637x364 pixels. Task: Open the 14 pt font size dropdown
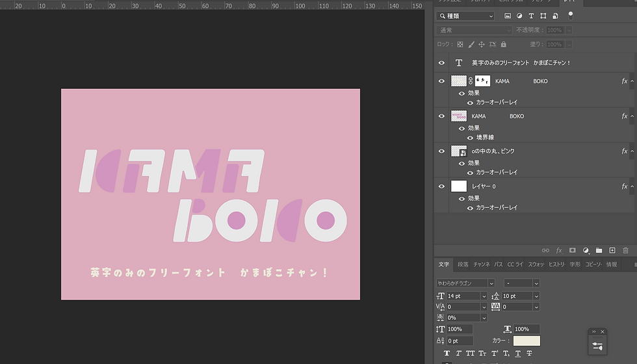(x=484, y=296)
